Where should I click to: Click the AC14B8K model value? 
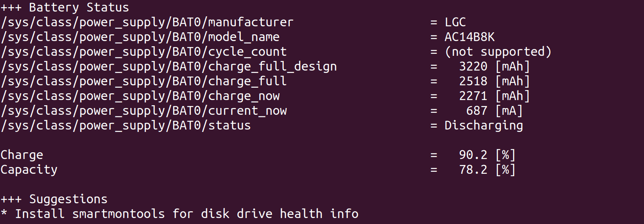click(x=470, y=37)
